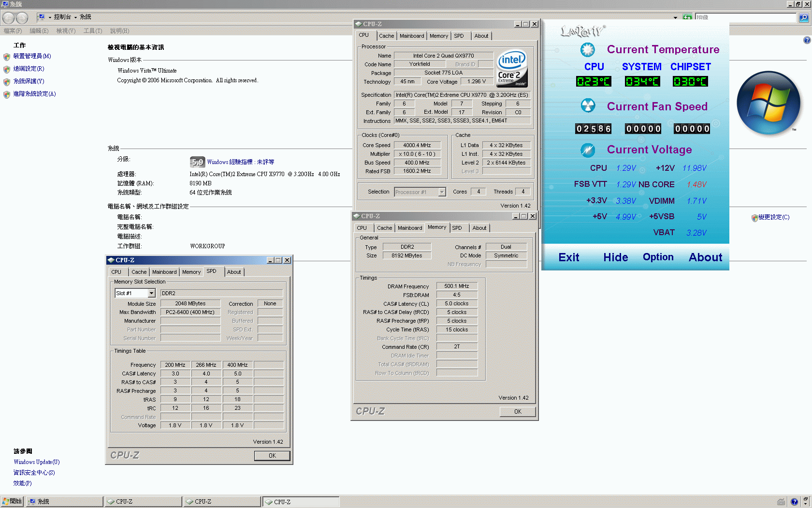Open the Windows 經驗指標 link
The height and width of the screenshot is (508, 812).
241,162
